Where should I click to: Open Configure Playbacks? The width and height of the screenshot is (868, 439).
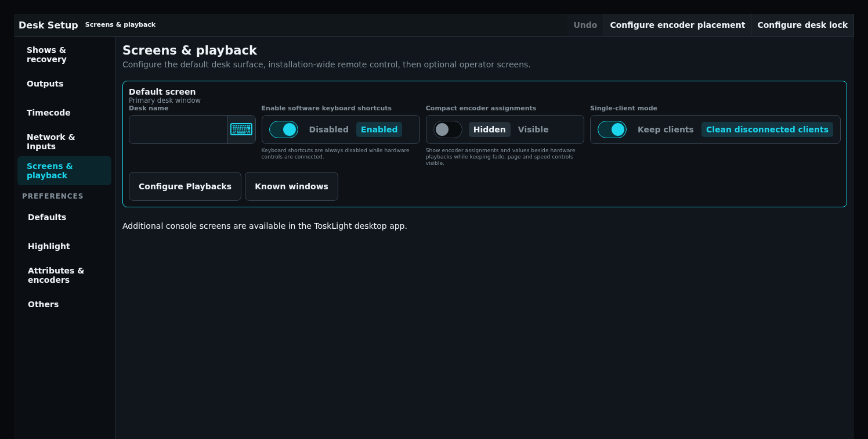click(185, 186)
